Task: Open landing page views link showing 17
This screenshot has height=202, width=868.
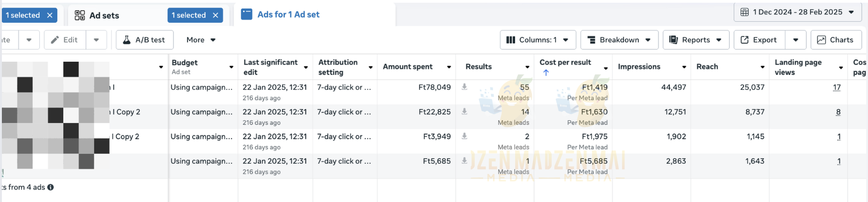Action: point(837,87)
